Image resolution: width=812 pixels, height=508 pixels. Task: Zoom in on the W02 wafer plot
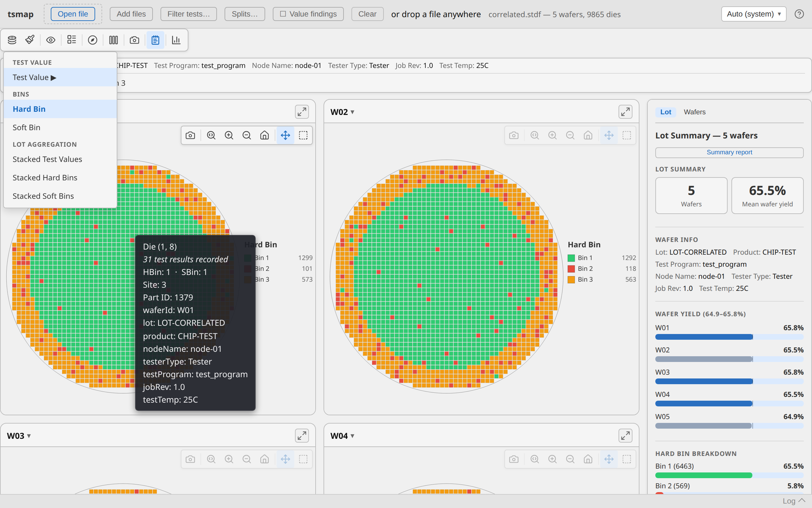pyautogui.click(x=552, y=135)
